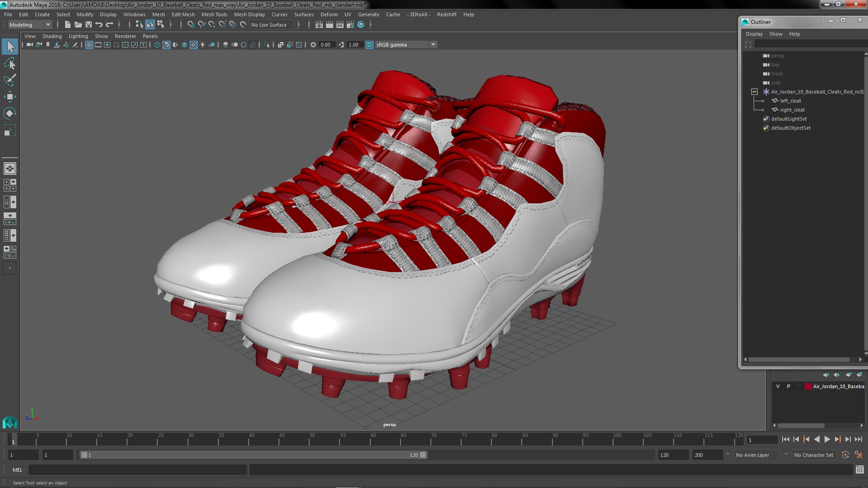Click the playback range slider bar
Image resolution: width=868 pixels, height=488 pixels.
coord(253,455)
